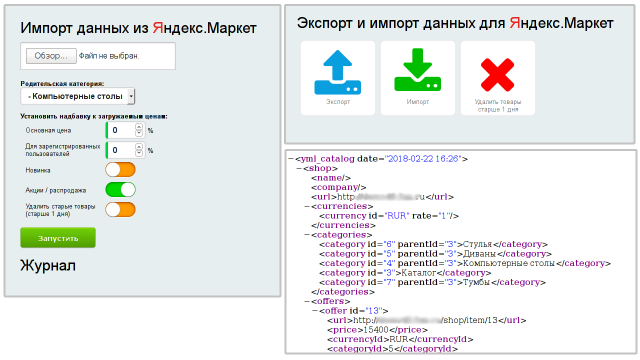Click the shop/item/13 url line

tap(427, 320)
